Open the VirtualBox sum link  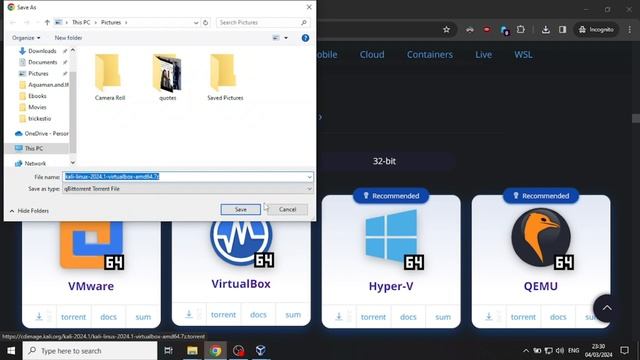(x=293, y=315)
